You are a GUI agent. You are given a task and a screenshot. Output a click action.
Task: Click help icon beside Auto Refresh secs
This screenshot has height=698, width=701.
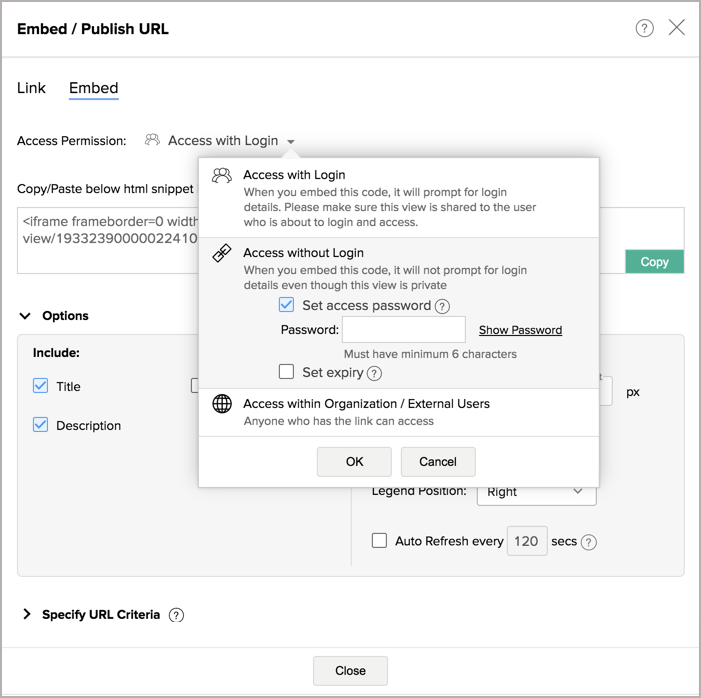click(x=589, y=542)
